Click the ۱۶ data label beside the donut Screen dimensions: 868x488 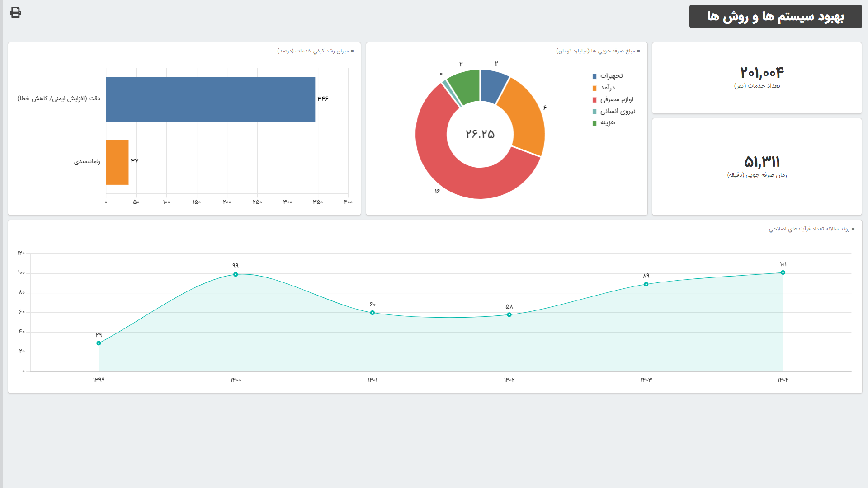pyautogui.click(x=437, y=192)
